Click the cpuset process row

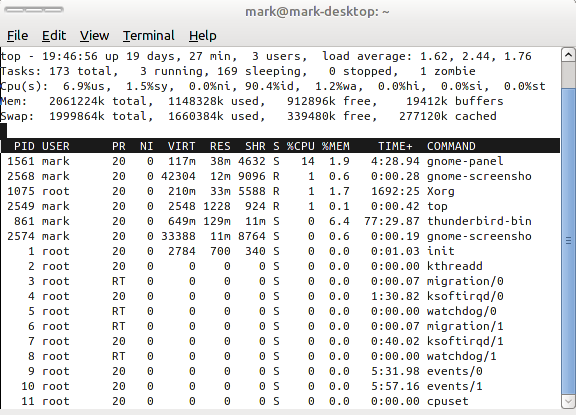click(x=280, y=401)
